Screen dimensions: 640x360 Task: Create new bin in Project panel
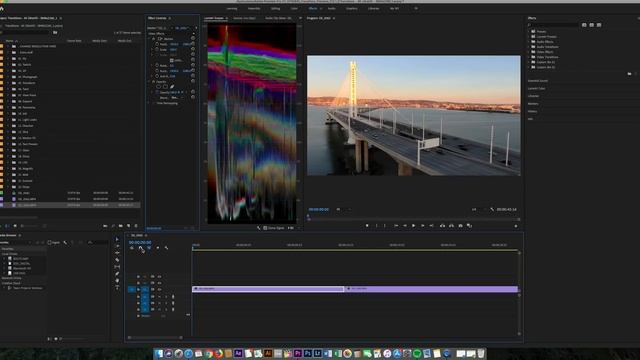click(x=121, y=226)
